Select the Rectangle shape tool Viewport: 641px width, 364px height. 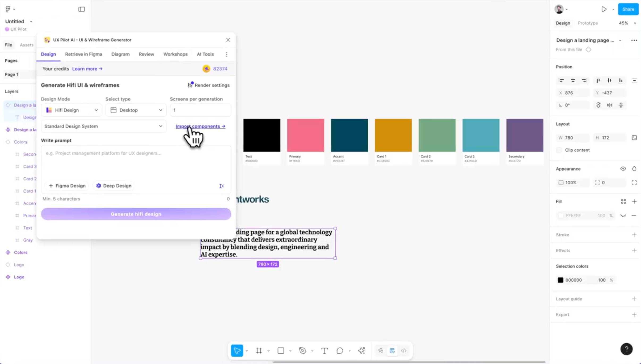281,351
